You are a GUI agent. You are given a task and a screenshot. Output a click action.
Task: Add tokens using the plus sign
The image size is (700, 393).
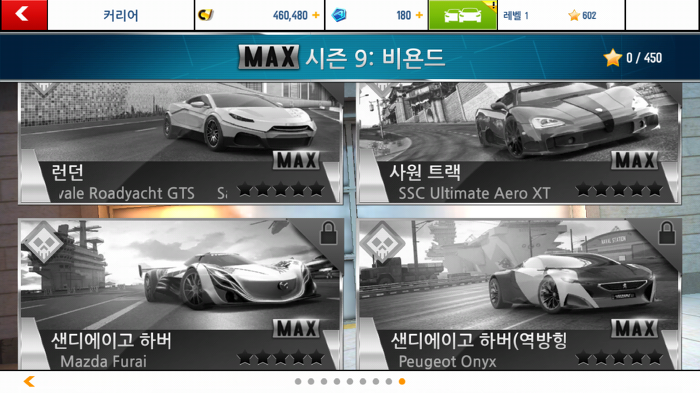pyautogui.click(x=419, y=15)
